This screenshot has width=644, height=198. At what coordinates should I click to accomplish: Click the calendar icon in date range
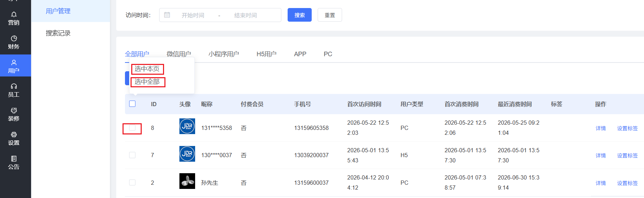point(167,15)
